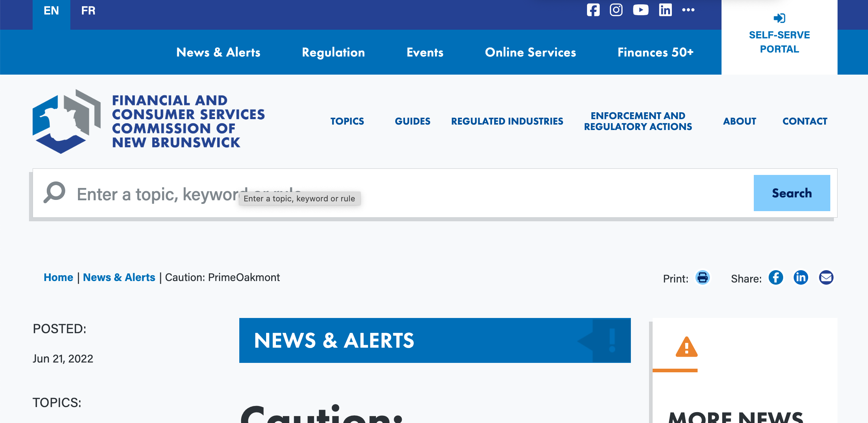The height and width of the screenshot is (423, 868).
Task: Open Enforcement and Regulatory Actions menu
Action: click(x=638, y=121)
